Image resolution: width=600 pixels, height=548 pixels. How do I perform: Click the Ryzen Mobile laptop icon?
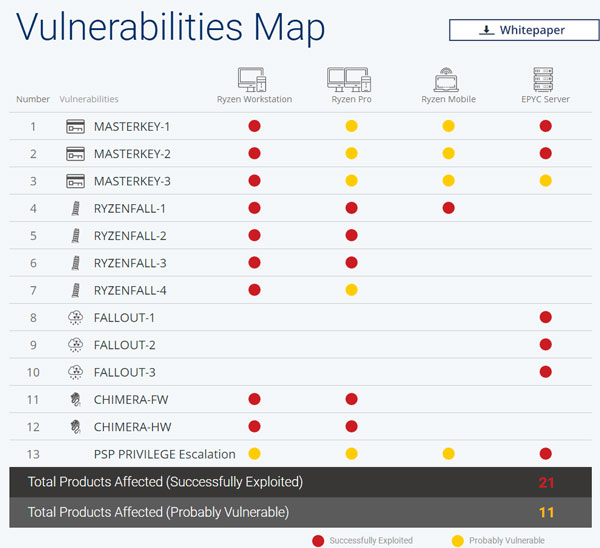point(446,80)
